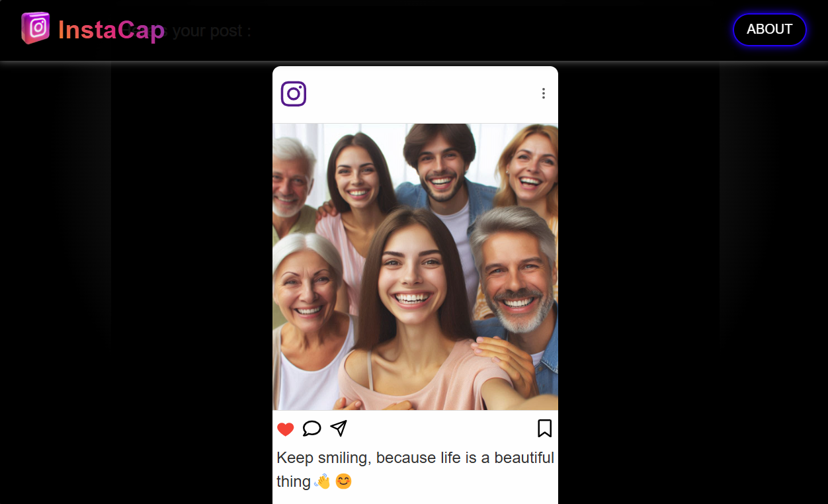
Task: Click the InstaCap 3D logo icon
Action: (36, 28)
